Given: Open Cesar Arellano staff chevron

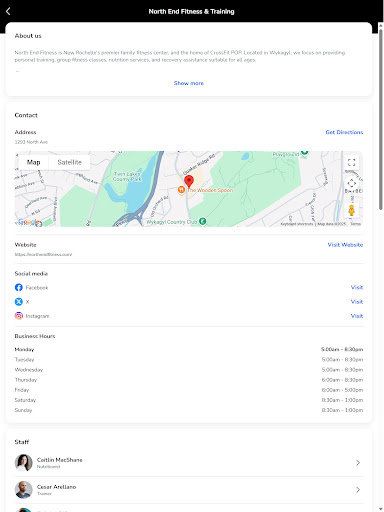Looking at the screenshot, I should tap(358, 490).
